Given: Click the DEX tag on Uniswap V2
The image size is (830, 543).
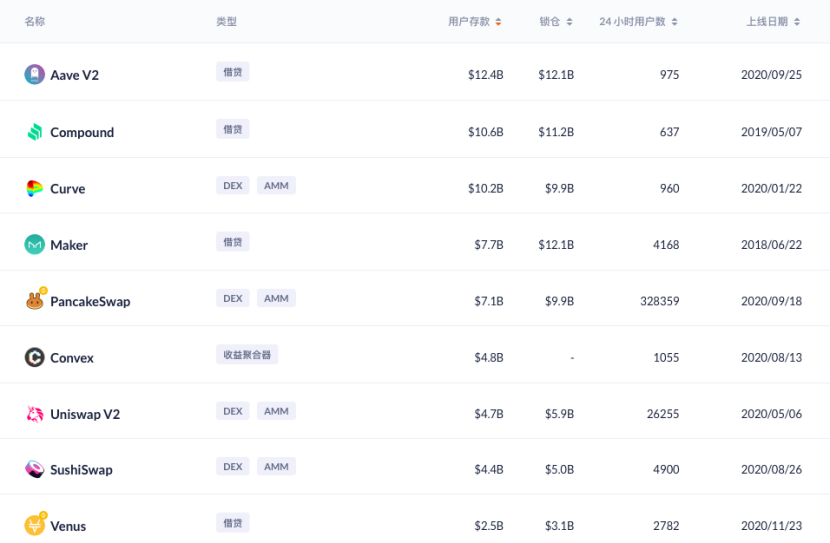Looking at the screenshot, I should click(x=233, y=411).
